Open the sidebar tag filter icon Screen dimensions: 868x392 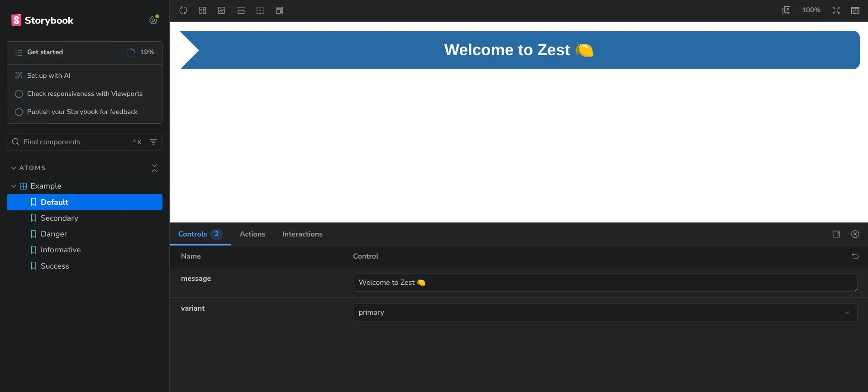153,142
